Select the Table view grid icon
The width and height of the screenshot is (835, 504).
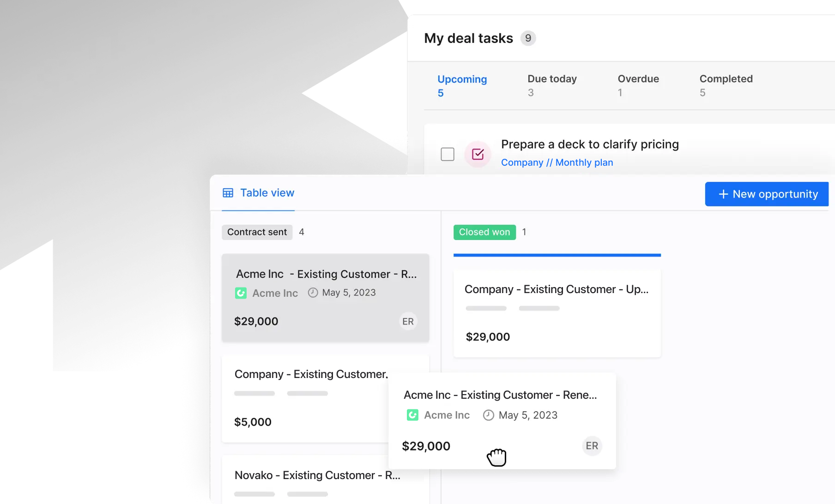[x=228, y=193]
